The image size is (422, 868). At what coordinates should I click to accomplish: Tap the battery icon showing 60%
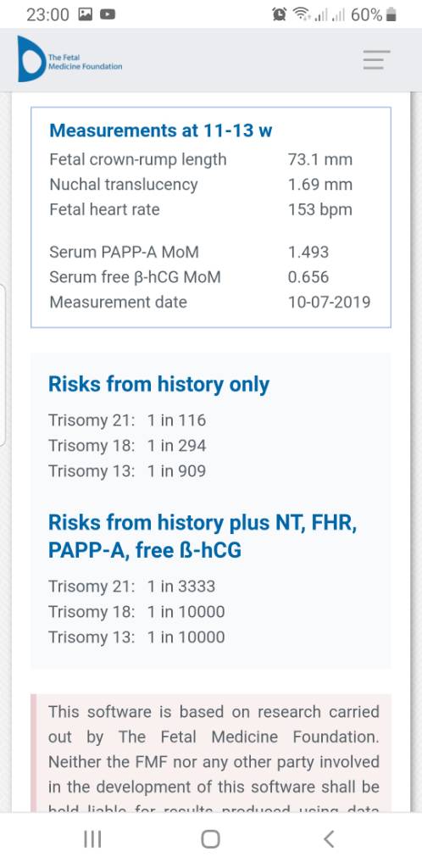tap(391, 15)
